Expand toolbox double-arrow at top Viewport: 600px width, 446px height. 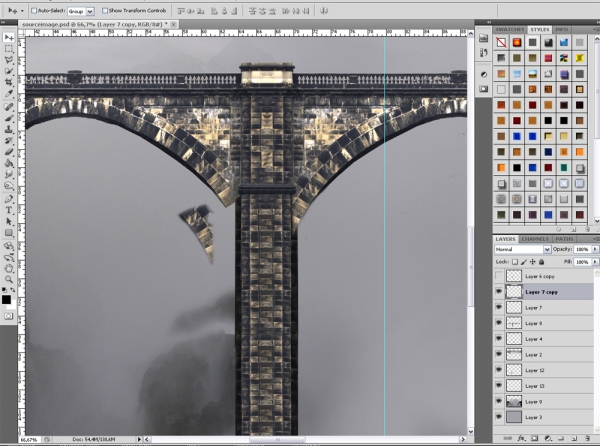3,23
